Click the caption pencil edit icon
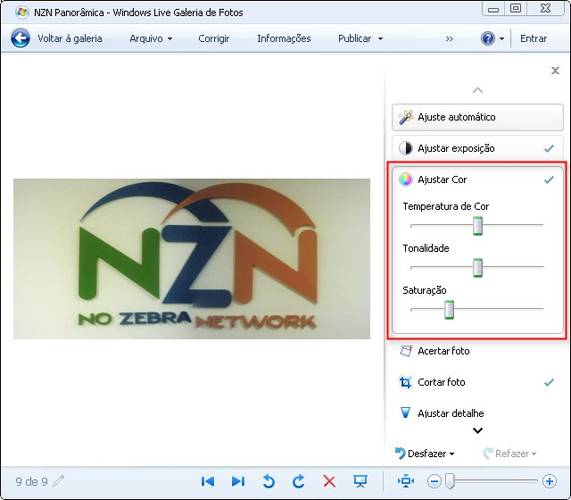 click(x=58, y=481)
